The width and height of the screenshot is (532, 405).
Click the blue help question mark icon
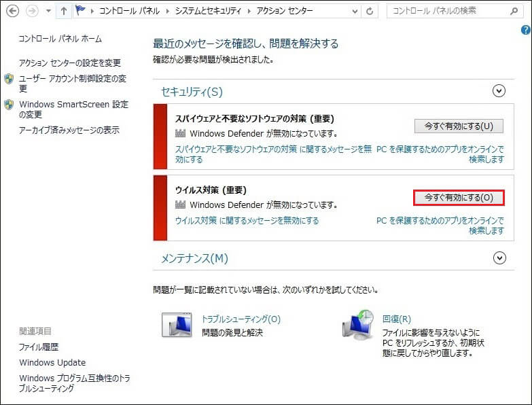(525, 30)
